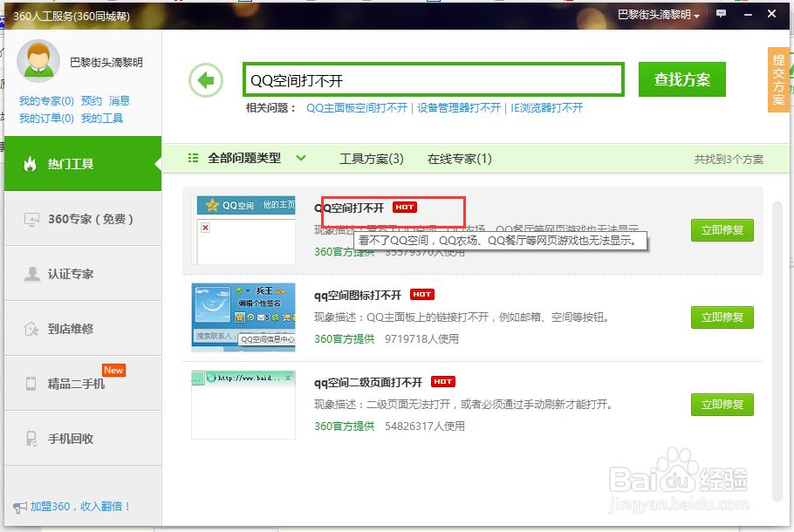The image size is (794, 532).
Task: Expand the 全部问题类型 dropdown arrow
Action: 301,158
